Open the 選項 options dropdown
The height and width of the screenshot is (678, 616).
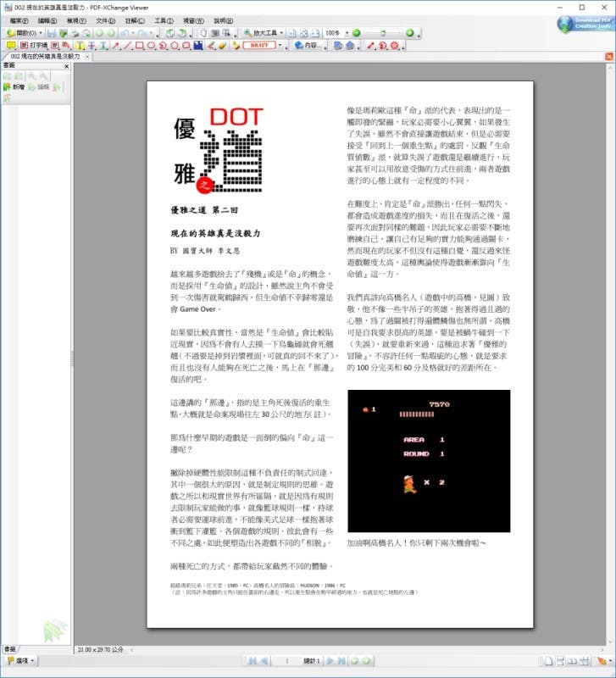coord(20,661)
